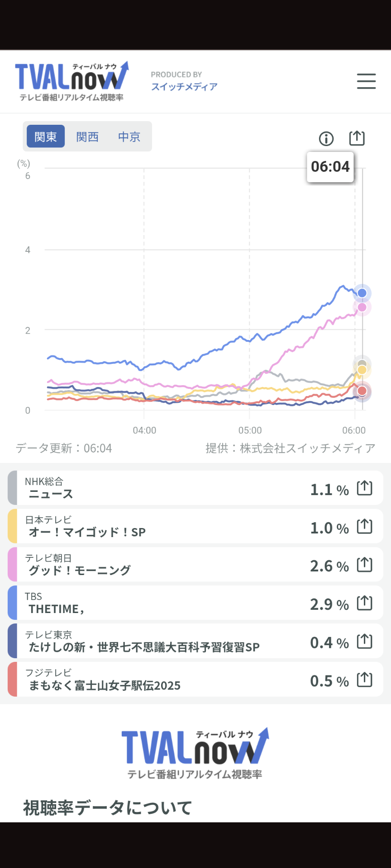Image resolution: width=391 pixels, height=868 pixels.
Task: Share the フジテレビ rating row
Action: [x=365, y=680]
